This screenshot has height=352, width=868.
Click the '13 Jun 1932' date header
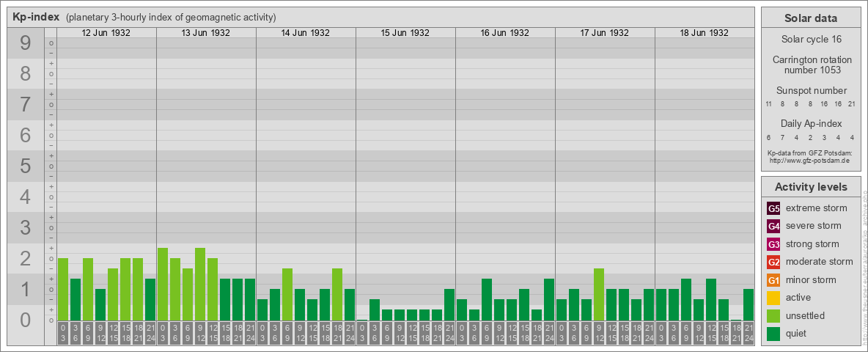[206, 33]
